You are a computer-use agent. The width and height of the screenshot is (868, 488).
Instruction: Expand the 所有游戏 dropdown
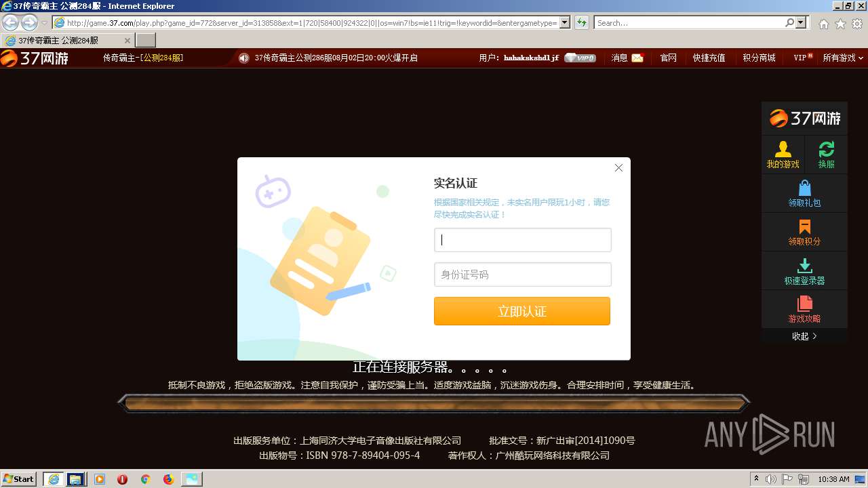[843, 58]
